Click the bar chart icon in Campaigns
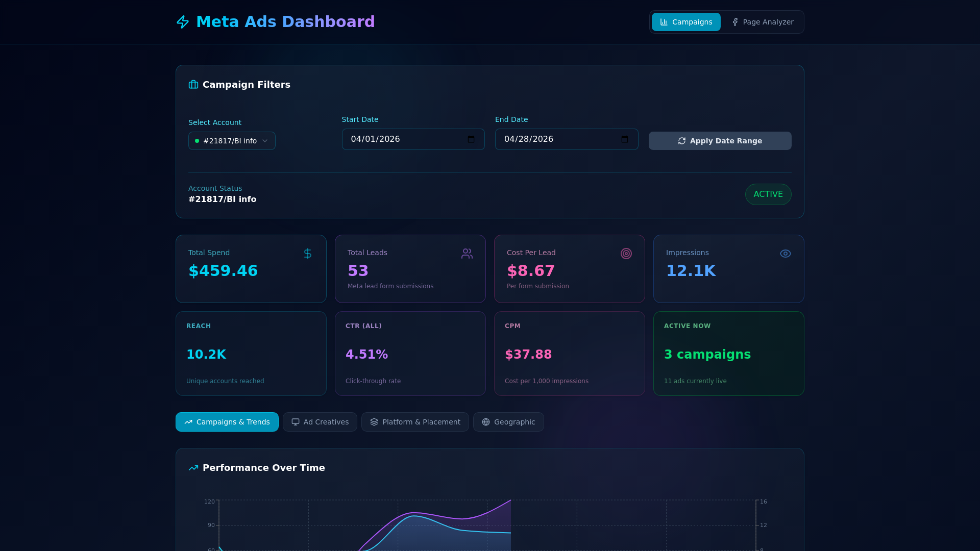This screenshot has height=551, width=980. 664,22
